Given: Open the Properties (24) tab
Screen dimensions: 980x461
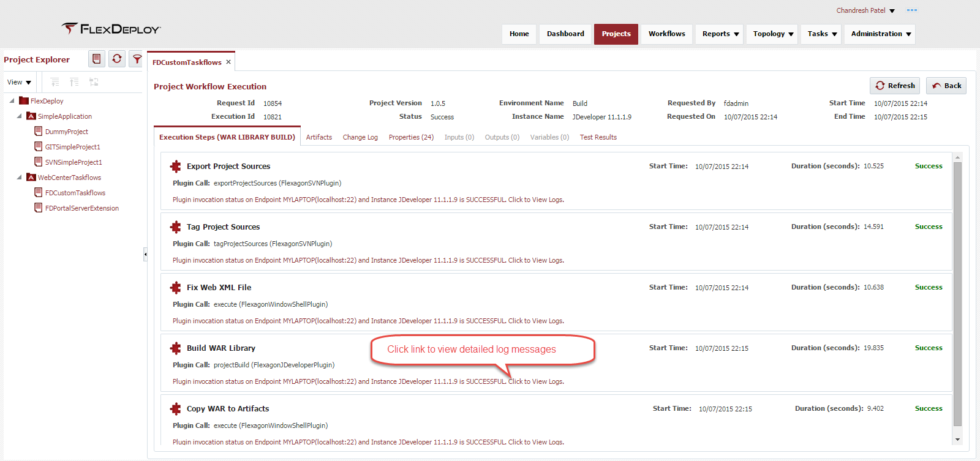Looking at the screenshot, I should point(411,137).
